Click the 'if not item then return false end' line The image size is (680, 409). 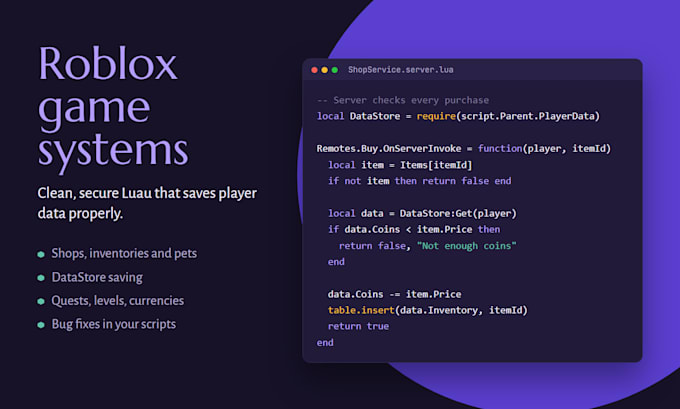point(419,181)
